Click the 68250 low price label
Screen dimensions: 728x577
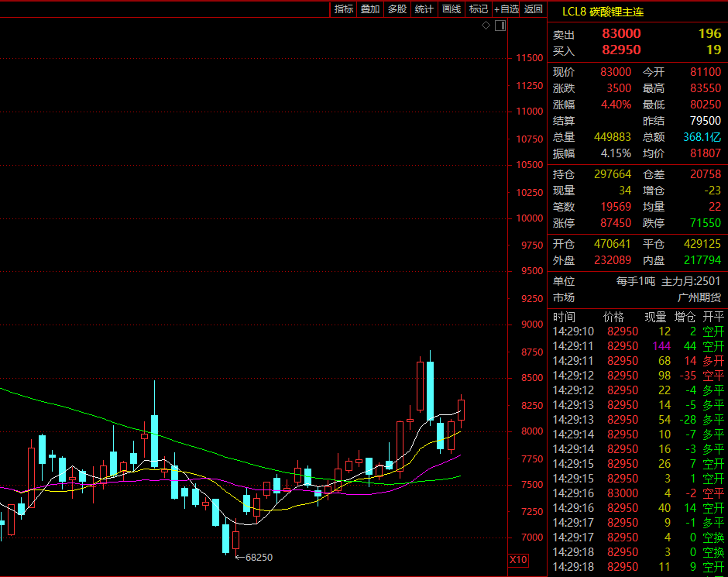(259, 557)
